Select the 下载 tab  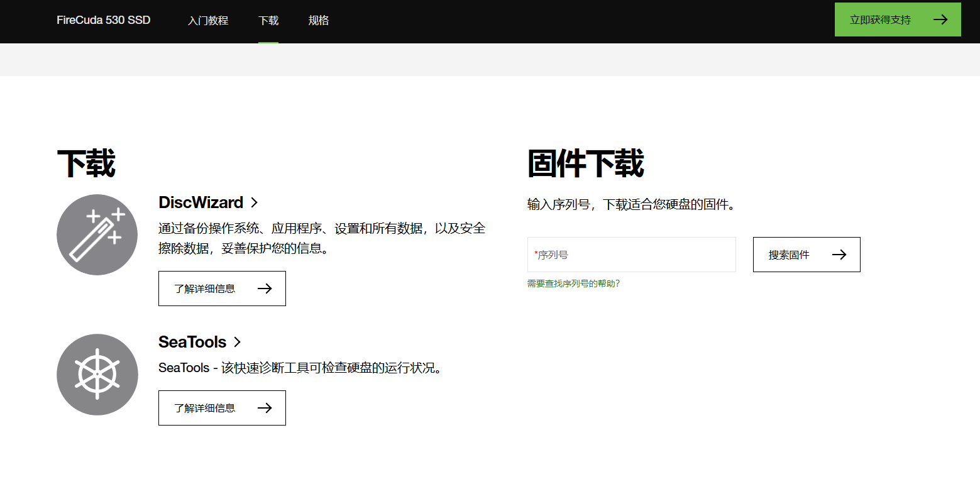coord(268,20)
